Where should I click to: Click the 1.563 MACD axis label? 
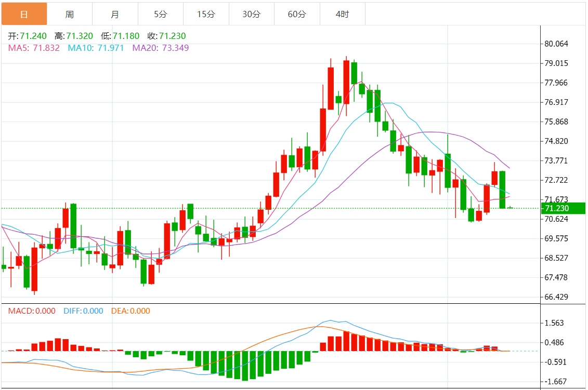tap(554, 323)
